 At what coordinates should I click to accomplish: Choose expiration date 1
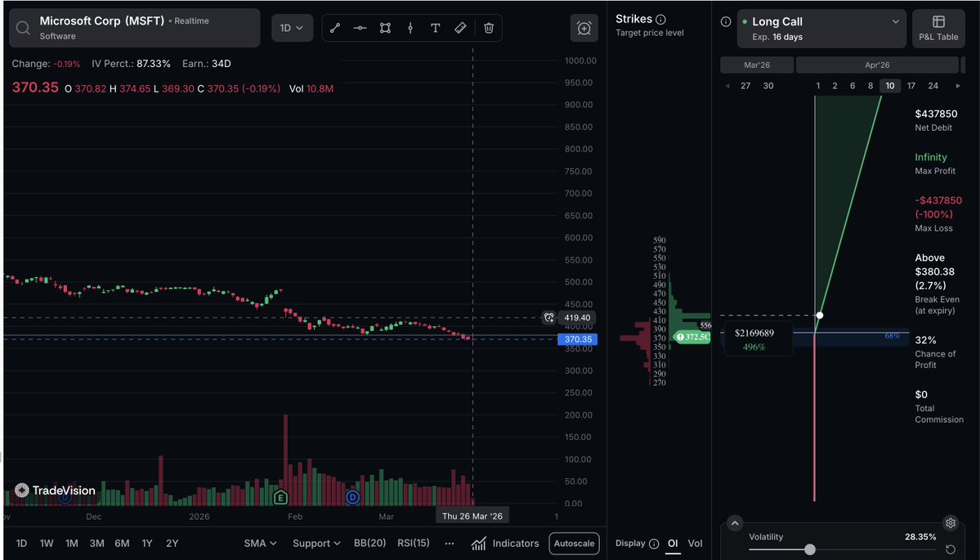point(817,86)
